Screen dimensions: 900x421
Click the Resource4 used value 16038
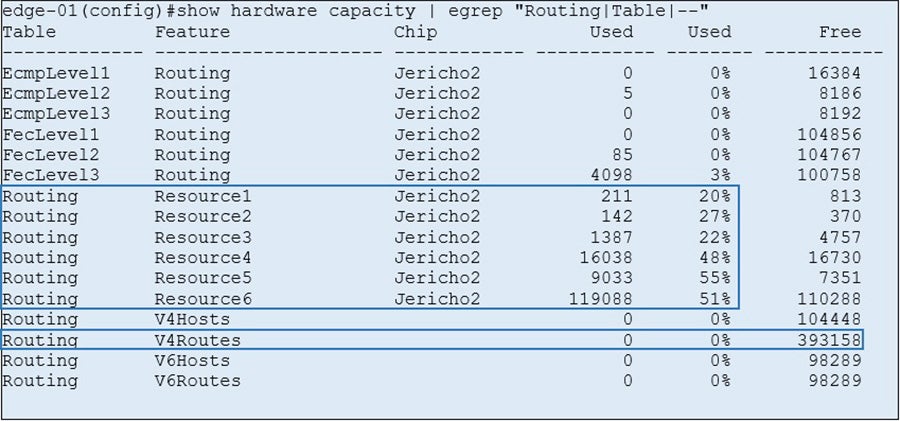(x=605, y=257)
